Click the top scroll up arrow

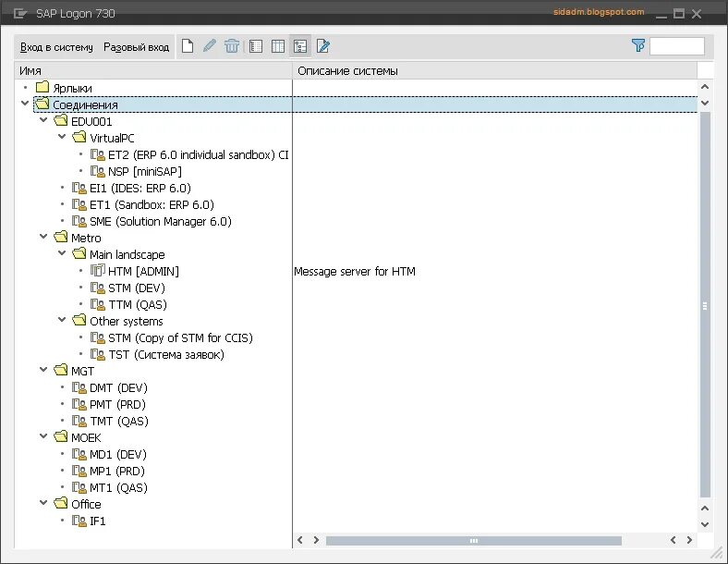[x=705, y=86]
